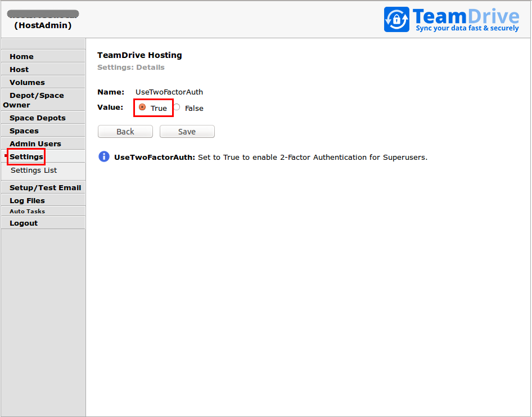Open Setup/Test Email page
The height and width of the screenshot is (417, 532).
point(43,187)
